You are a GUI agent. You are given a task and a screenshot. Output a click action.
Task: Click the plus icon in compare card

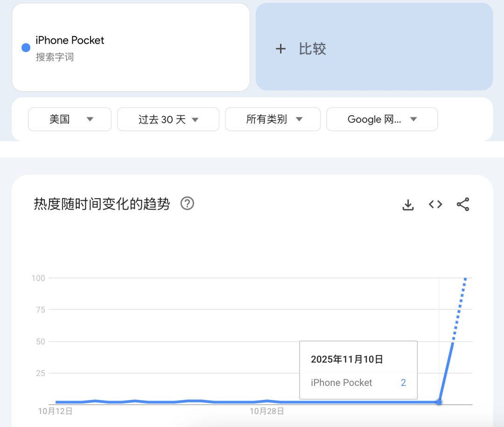click(x=280, y=49)
